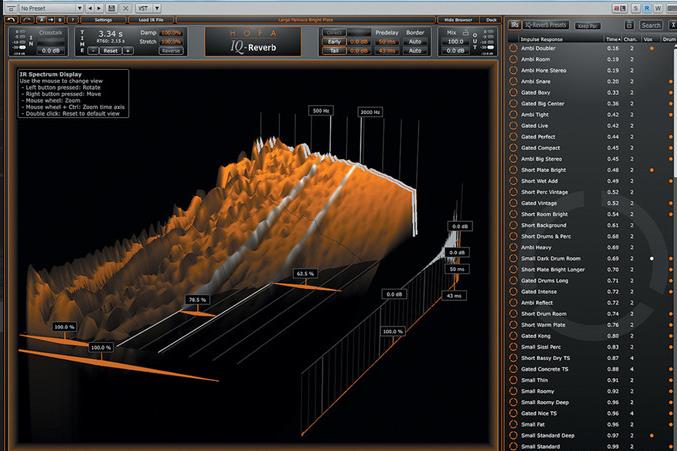Image resolution: width=677 pixels, height=451 pixels.
Task: Click the minus button left of Reset
Action: (92, 51)
